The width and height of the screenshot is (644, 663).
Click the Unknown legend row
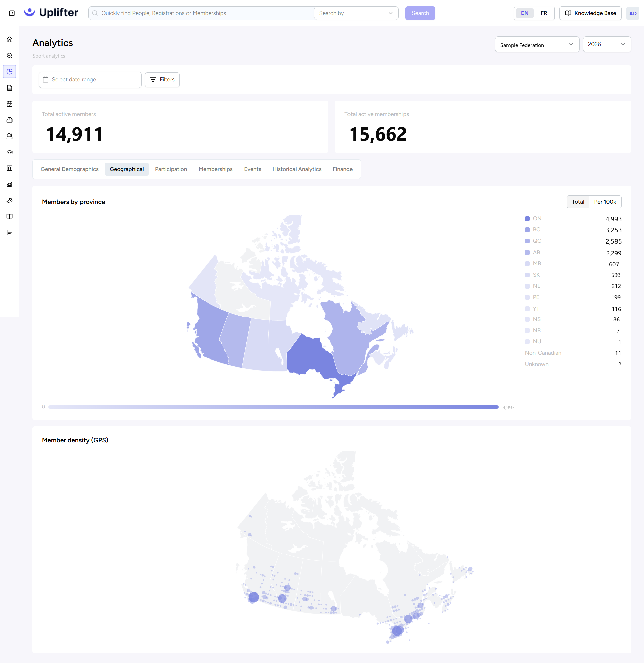pos(573,364)
